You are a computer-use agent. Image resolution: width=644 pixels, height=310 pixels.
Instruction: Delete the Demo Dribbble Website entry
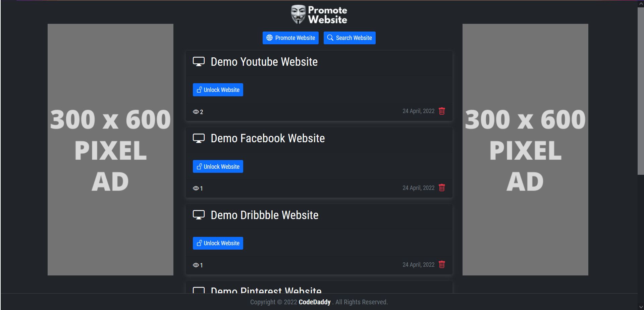442,264
